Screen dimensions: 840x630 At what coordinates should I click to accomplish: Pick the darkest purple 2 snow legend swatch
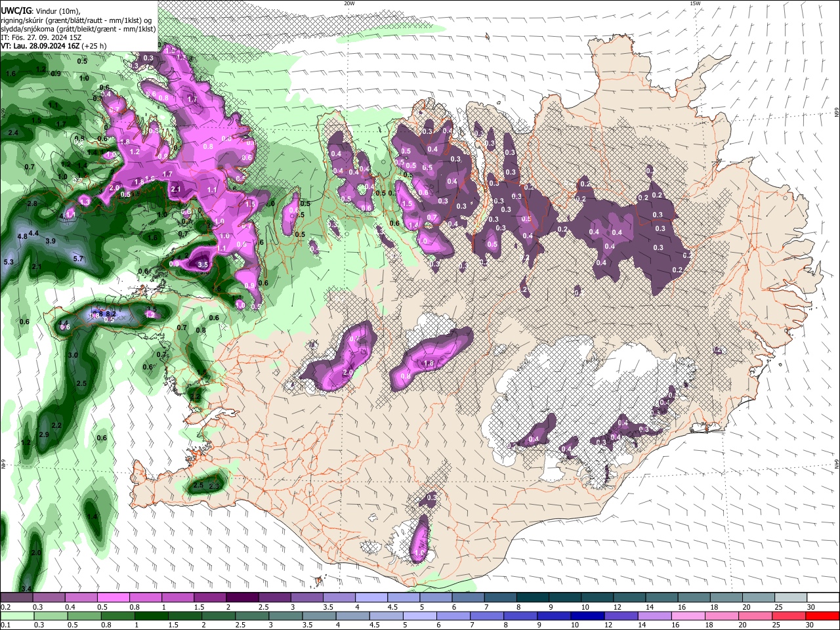[x=242, y=598]
